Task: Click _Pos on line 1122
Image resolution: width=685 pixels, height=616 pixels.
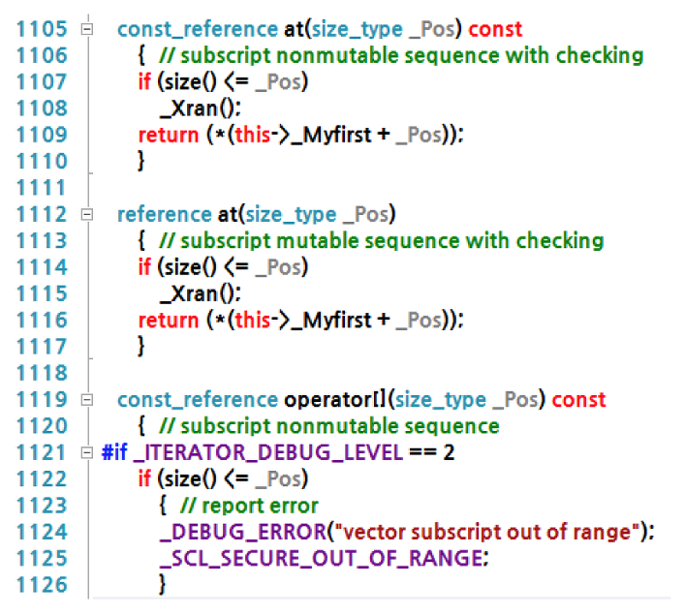Action: [277, 479]
